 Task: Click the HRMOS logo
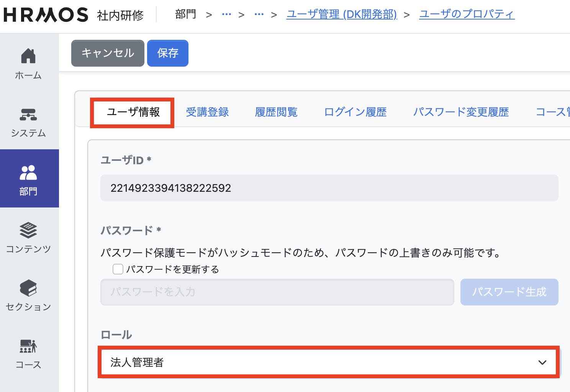tap(46, 15)
